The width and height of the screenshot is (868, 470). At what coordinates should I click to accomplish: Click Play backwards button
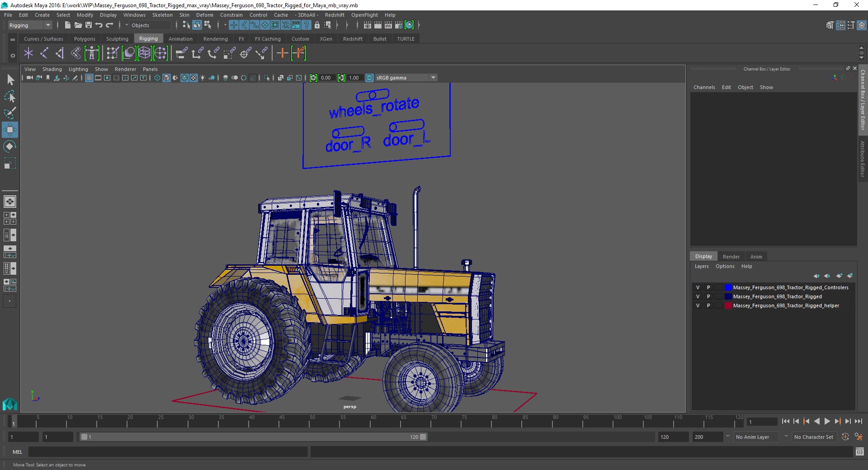[x=816, y=421]
